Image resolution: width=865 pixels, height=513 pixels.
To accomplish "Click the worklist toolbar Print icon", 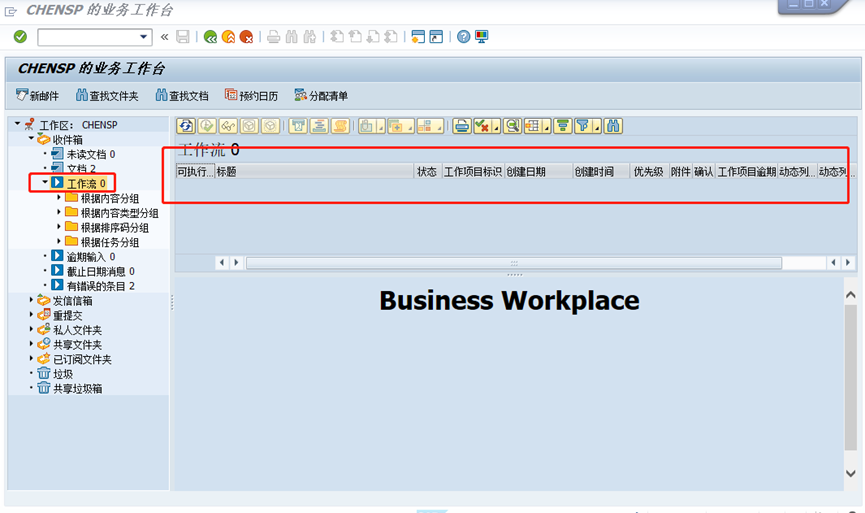I will tap(462, 126).
